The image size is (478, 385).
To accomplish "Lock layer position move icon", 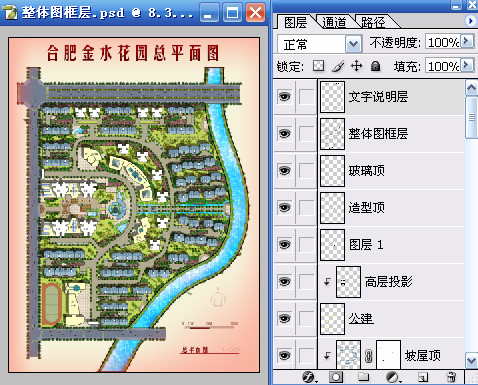I will (357, 66).
